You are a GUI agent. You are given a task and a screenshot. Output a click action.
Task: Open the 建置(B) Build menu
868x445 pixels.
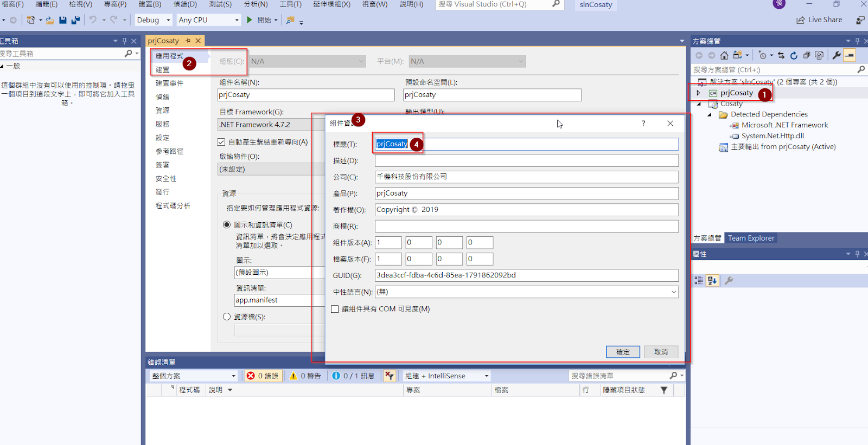pyautogui.click(x=150, y=4)
